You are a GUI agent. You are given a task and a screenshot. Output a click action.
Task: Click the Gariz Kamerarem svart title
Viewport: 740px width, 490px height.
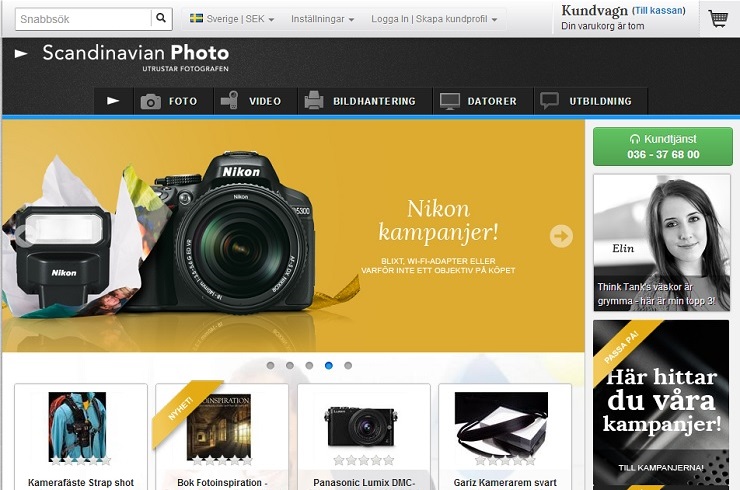pos(505,482)
